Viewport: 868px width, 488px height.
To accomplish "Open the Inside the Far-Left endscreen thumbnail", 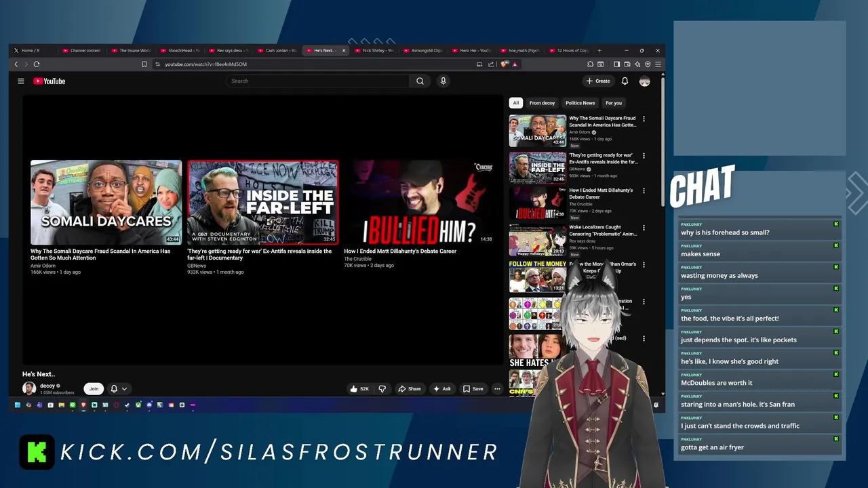I will [263, 202].
